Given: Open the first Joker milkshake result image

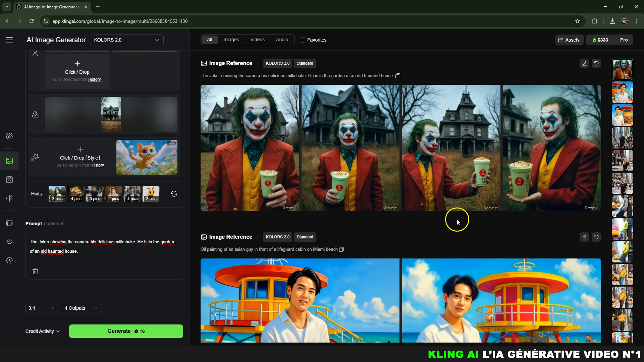Looking at the screenshot, I should click(x=250, y=148).
